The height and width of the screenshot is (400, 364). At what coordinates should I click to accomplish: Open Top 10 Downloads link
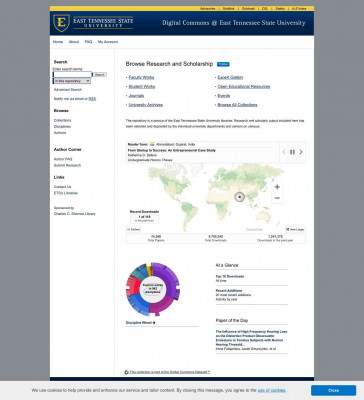(x=230, y=276)
